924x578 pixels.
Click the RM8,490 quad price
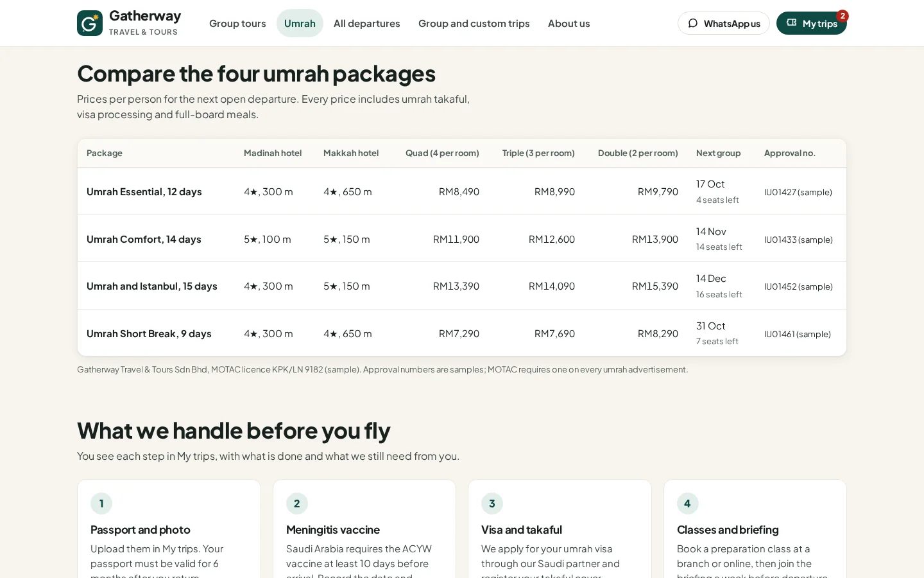(459, 191)
